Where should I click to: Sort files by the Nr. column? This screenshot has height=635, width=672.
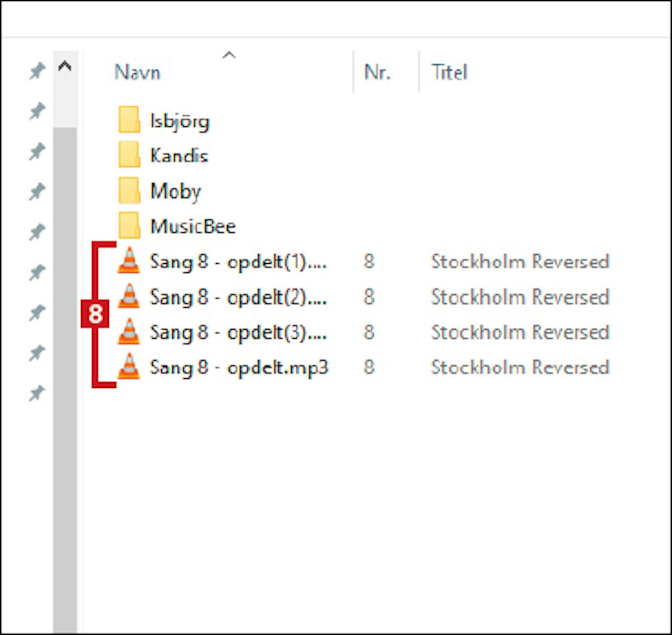click(x=377, y=73)
